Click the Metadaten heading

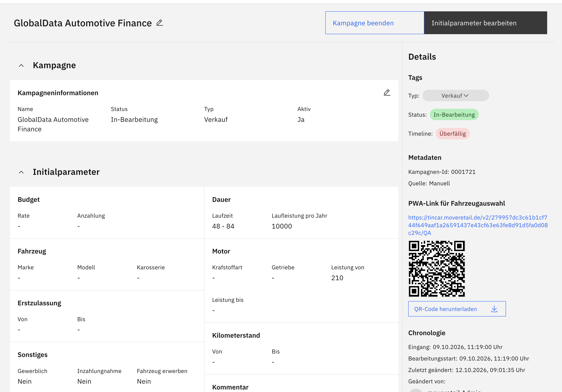[x=425, y=157]
